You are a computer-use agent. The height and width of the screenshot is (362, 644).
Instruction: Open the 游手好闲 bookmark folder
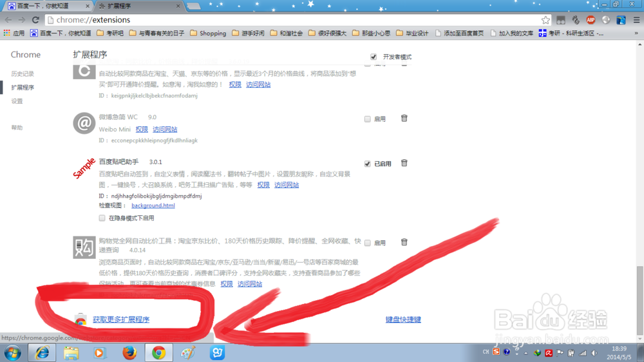[248, 33]
